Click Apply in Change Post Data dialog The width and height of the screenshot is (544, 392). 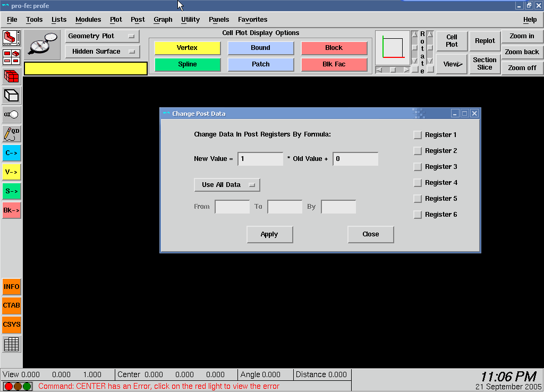(269, 234)
